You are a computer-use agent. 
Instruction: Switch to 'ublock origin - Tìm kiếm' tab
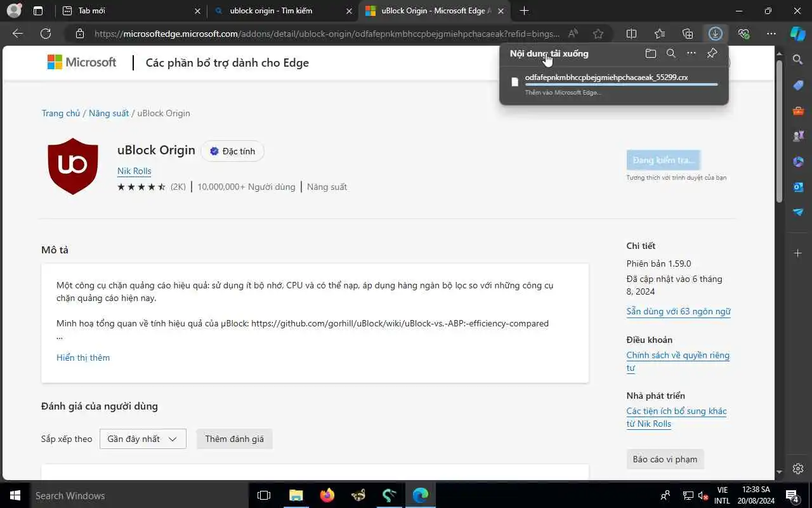pos(282,11)
